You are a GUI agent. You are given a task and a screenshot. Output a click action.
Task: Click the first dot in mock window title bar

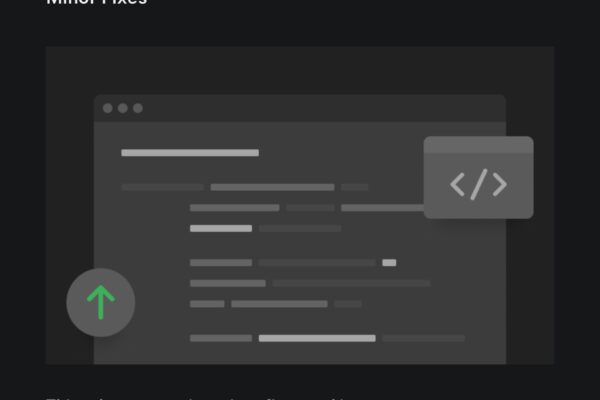[108, 108]
